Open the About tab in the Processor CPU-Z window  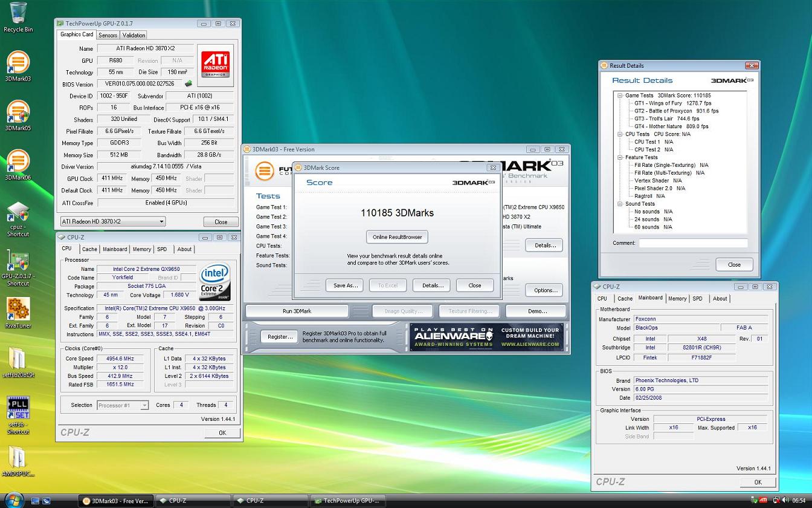(184, 249)
